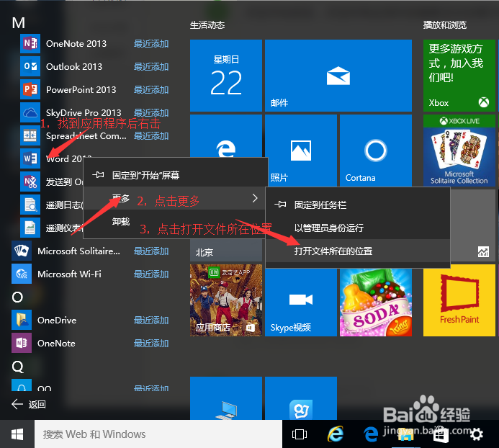The height and width of the screenshot is (448, 499).
Task: Click the Microsoft Edge tile in Start
Action: [226, 136]
